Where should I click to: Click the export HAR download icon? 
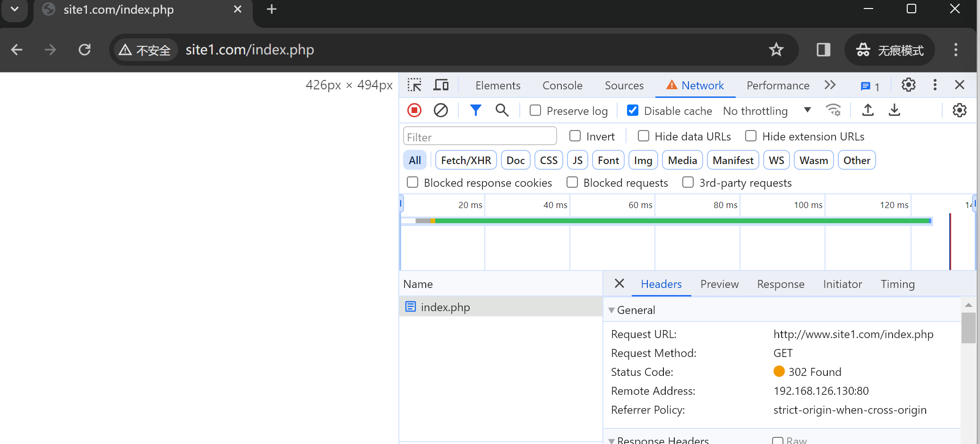tap(894, 111)
